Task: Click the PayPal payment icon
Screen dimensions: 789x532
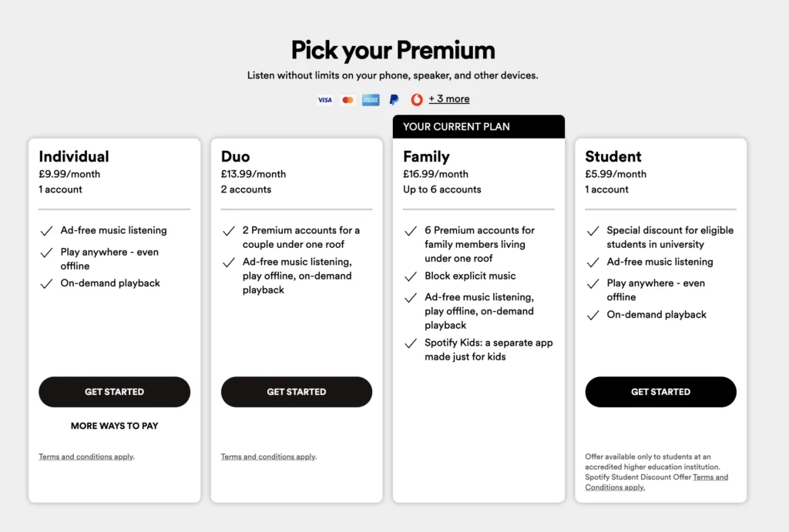Action: [393, 99]
